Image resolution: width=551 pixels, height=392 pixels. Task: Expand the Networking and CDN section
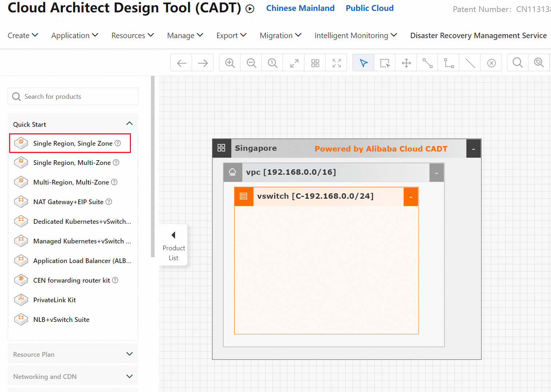[x=129, y=376]
